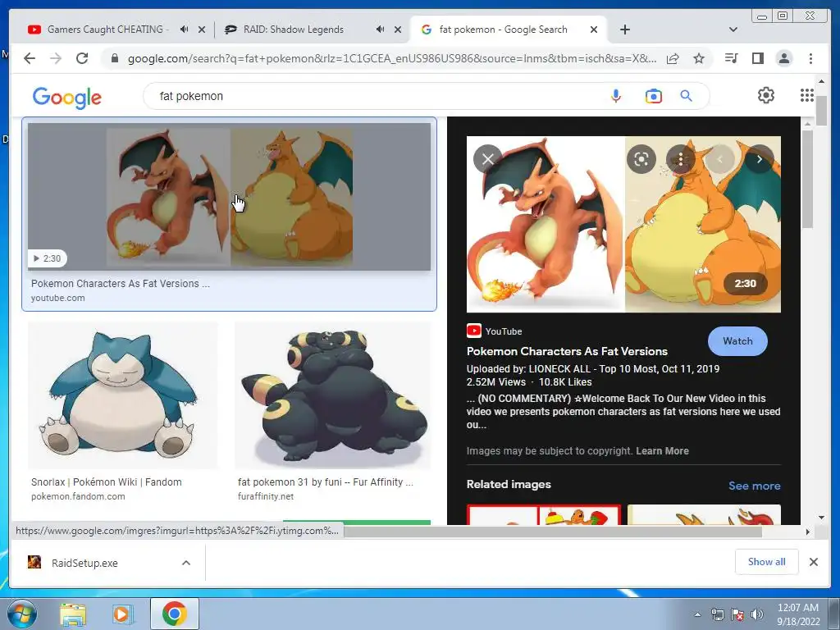Click the browser forward arrow
Screen dimensions: 840x630
56,58
